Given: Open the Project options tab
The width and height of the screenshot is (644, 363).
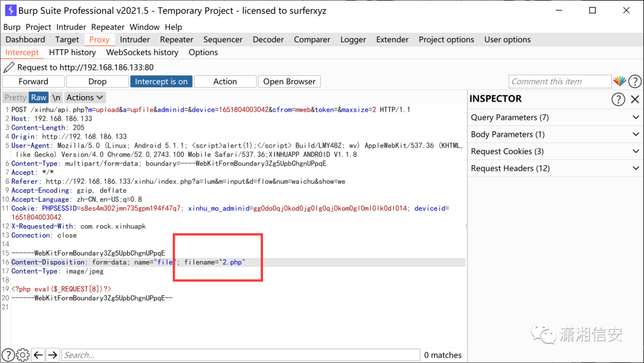Looking at the screenshot, I should coord(447,39).
